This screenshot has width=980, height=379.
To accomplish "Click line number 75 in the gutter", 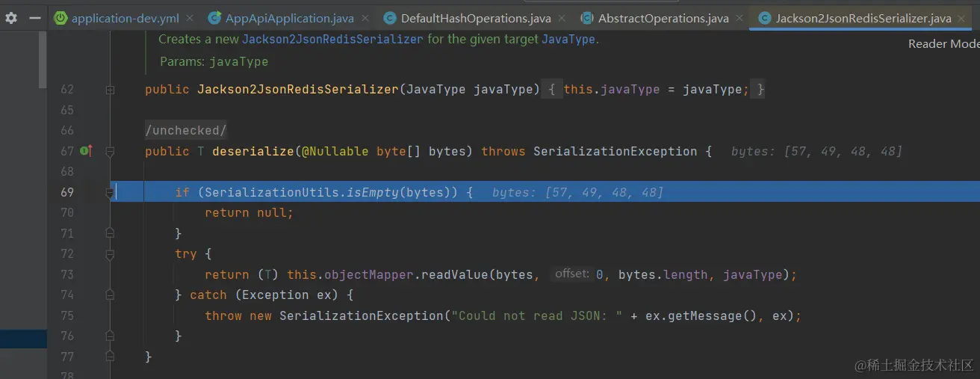I will pyautogui.click(x=67, y=315).
